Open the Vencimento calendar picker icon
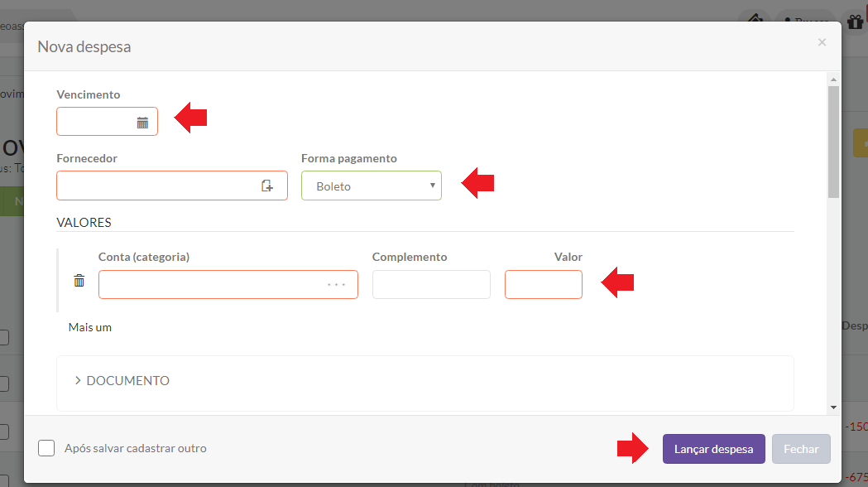868x487 pixels. (x=142, y=123)
